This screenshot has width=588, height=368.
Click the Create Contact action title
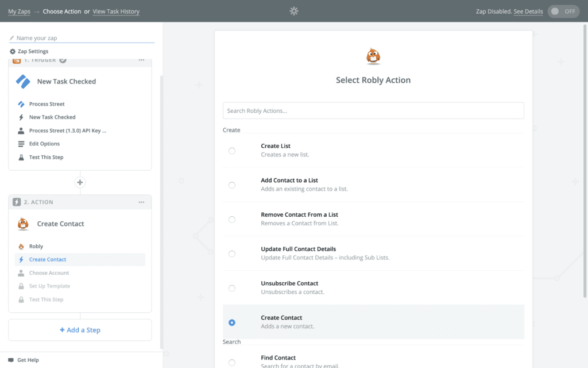point(60,224)
